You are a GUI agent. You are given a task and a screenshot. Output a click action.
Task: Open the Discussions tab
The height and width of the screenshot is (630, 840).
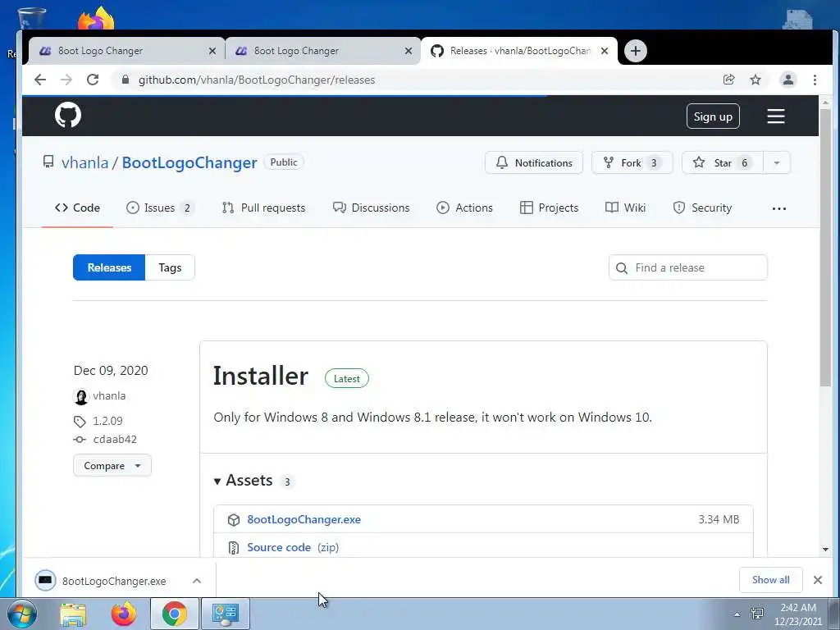click(371, 208)
